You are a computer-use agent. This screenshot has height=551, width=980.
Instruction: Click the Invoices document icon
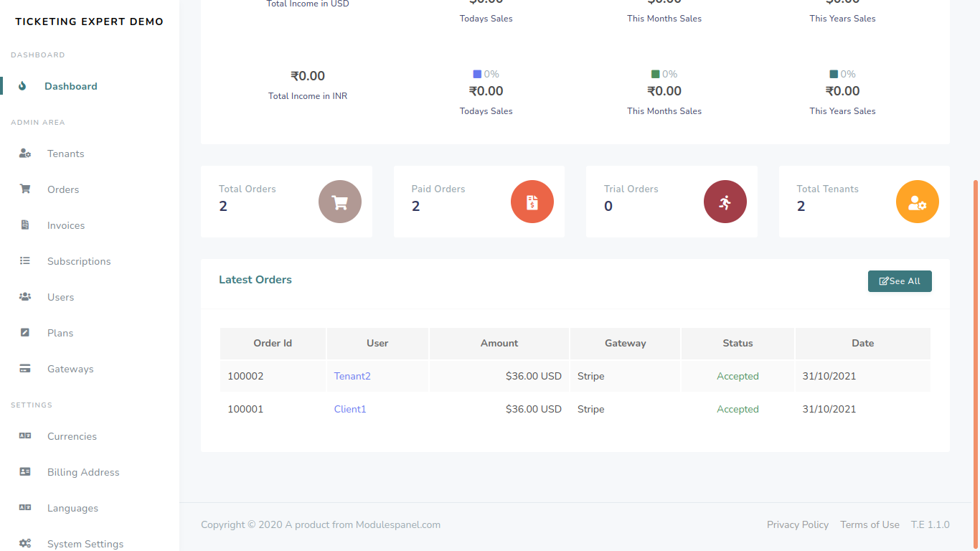(24, 225)
